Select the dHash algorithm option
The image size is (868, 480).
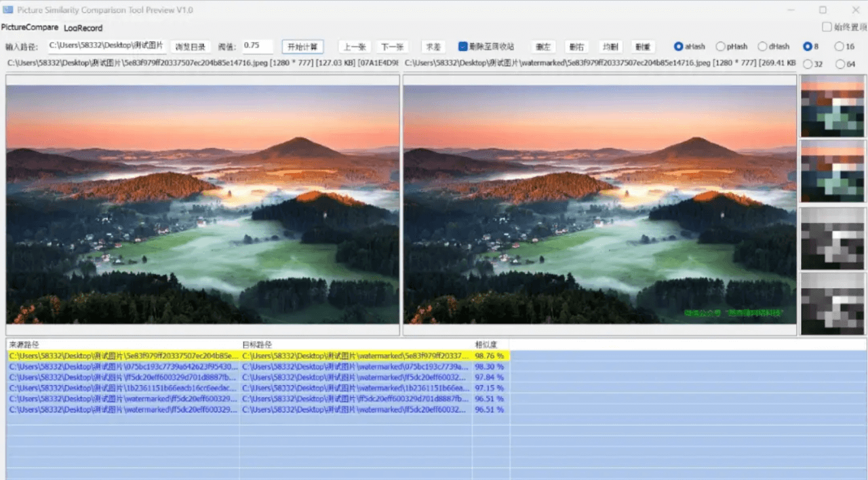click(x=763, y=47)
